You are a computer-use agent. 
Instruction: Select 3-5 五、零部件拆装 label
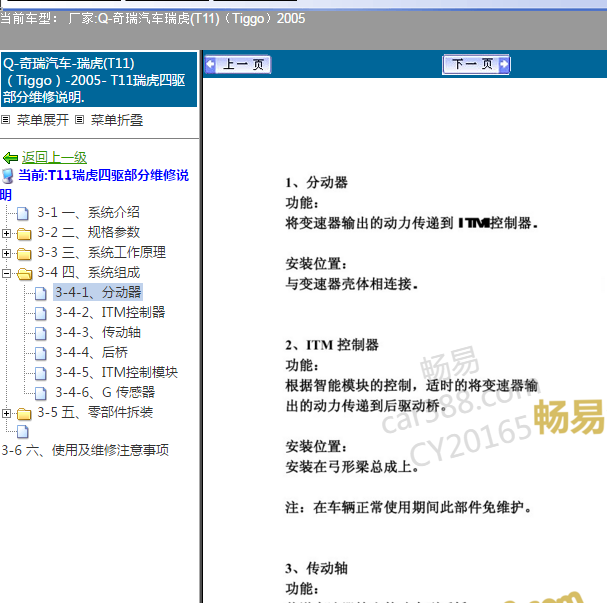95,413
